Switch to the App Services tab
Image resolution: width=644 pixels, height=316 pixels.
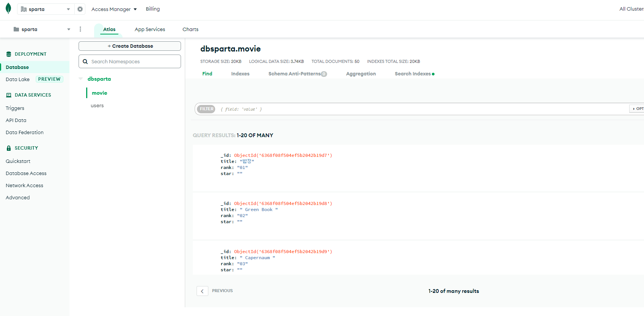pyautogui.click(x=150, y=29)
